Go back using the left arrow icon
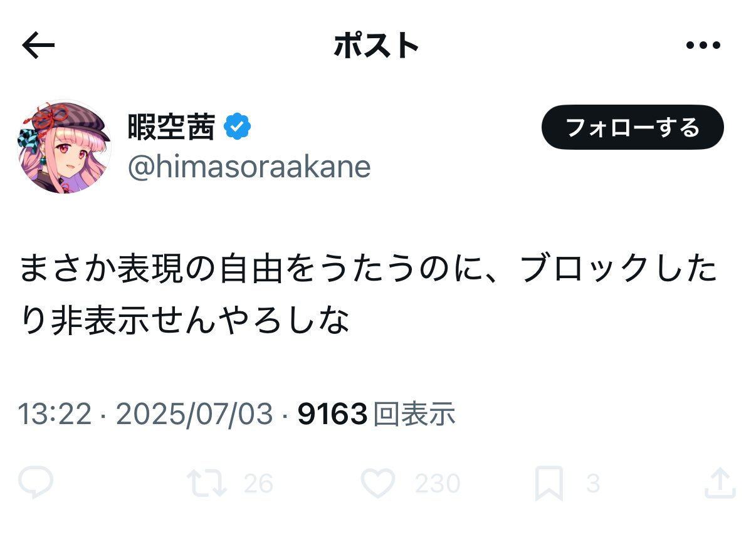Screen dimensions: 756x540 click(38, 46)
